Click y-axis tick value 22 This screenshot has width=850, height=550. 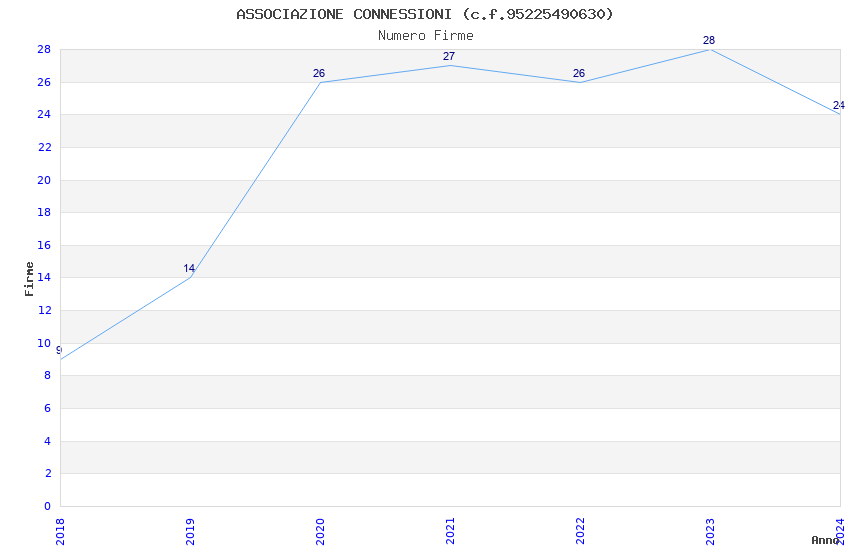(44, 147)
